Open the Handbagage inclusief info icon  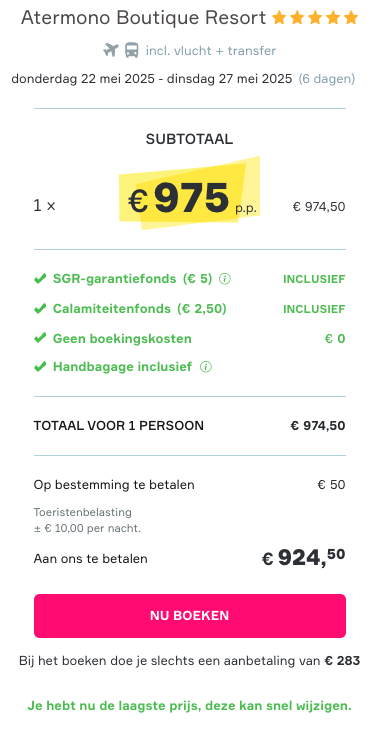205,367
